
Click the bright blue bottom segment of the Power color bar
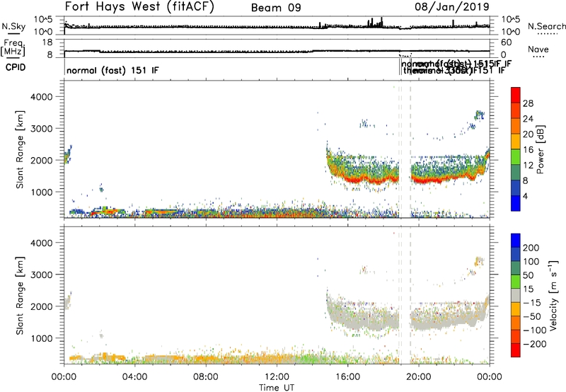coord(516,203)
